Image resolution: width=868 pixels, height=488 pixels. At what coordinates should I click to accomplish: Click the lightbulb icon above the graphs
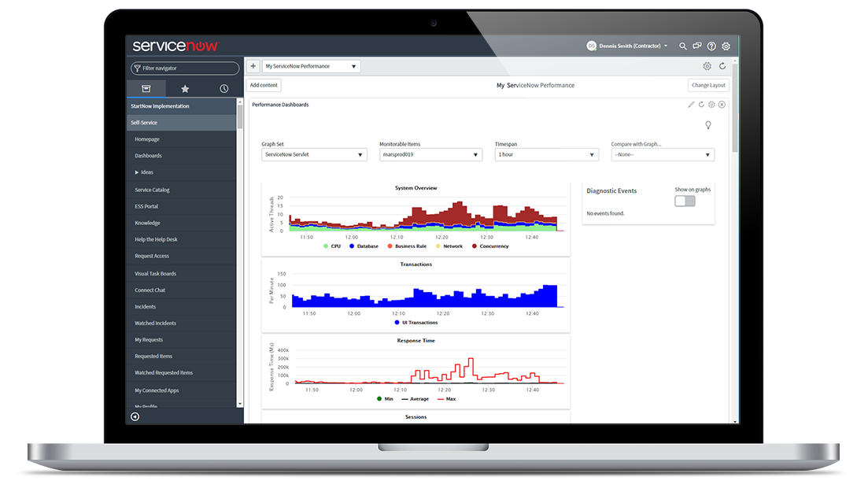[707, 124]
